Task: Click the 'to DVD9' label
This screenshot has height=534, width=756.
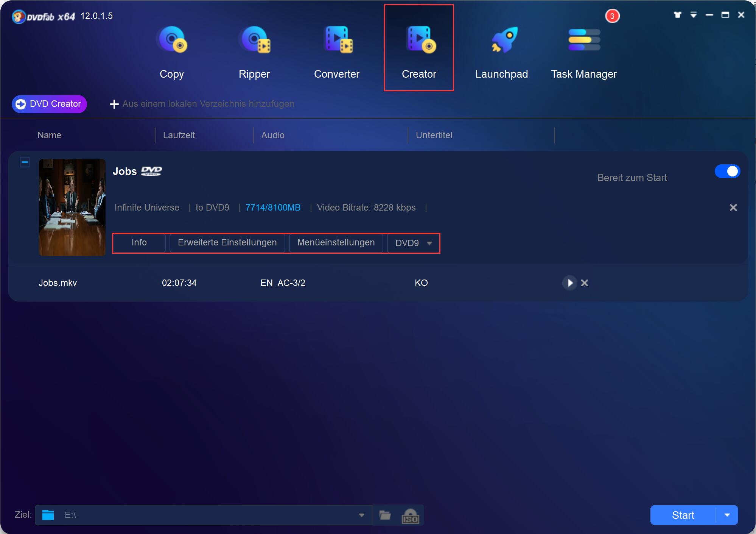Action: pyautogui.click(x=212, y=208)
